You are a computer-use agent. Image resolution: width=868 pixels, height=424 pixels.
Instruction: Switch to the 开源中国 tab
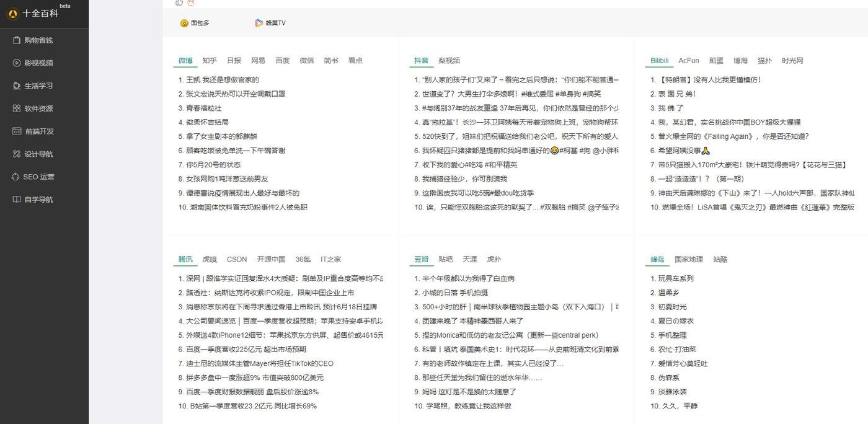tap(272, 259)
